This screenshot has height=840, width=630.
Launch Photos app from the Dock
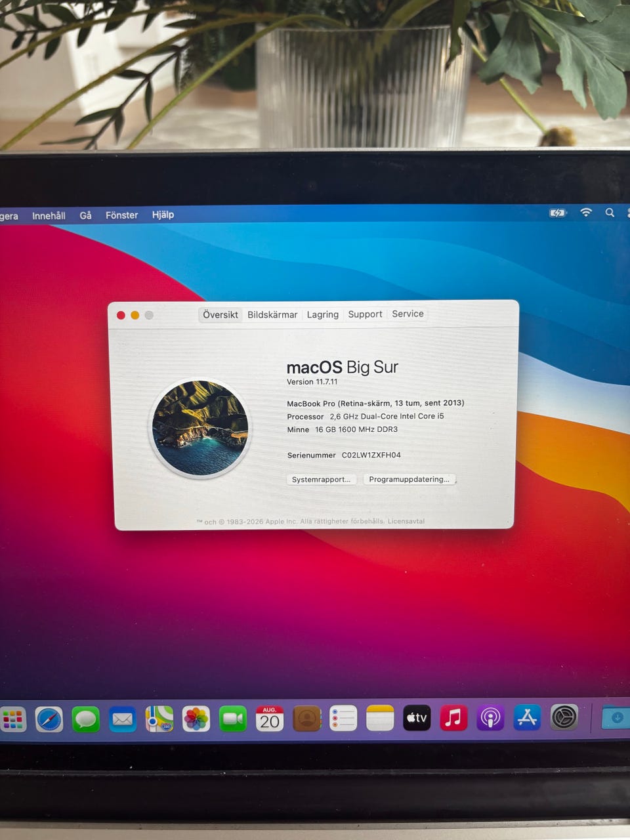click(x=196, y=719)
